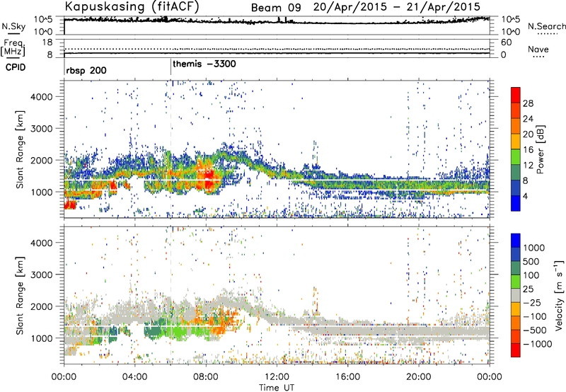Click the '18' frequency axis tick
This screenshot has width=566, height=392.
point(47,42)
